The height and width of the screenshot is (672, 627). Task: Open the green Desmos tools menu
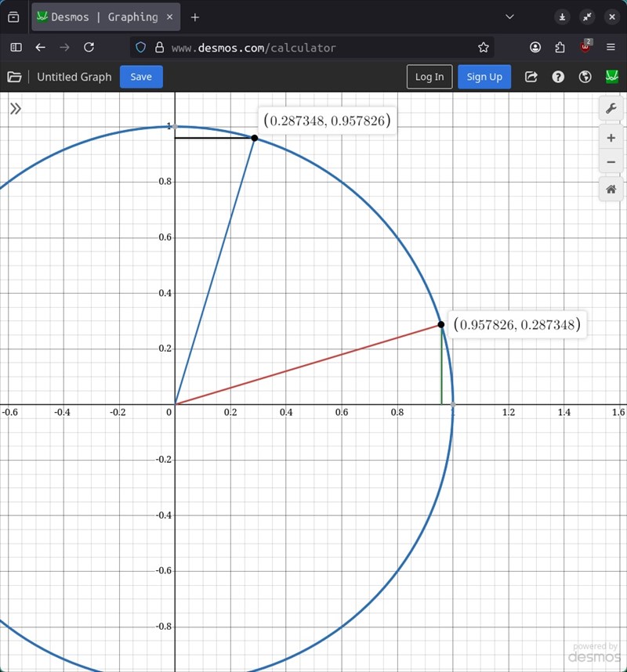[x=611, y=77]
